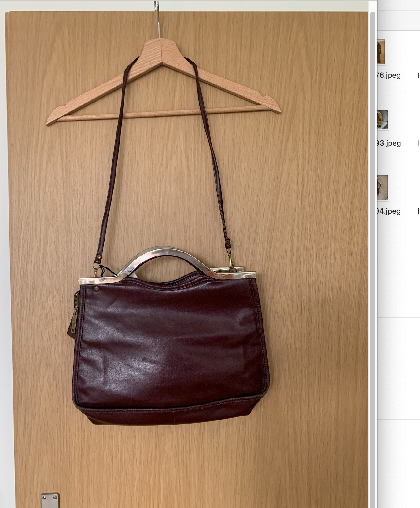Click the silver metal plate on the door
420x508 pixels.
pos(50,500)
